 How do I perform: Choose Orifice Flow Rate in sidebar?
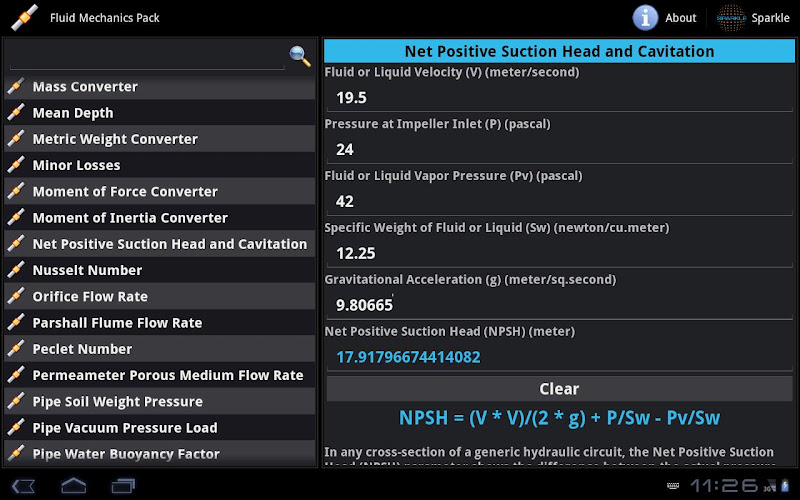(90, 296)
